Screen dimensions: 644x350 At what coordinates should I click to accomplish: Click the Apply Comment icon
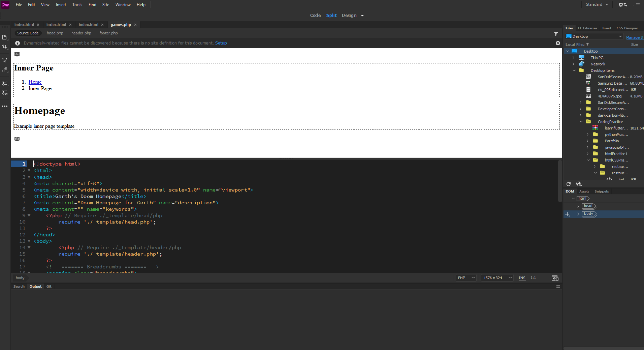5,83
